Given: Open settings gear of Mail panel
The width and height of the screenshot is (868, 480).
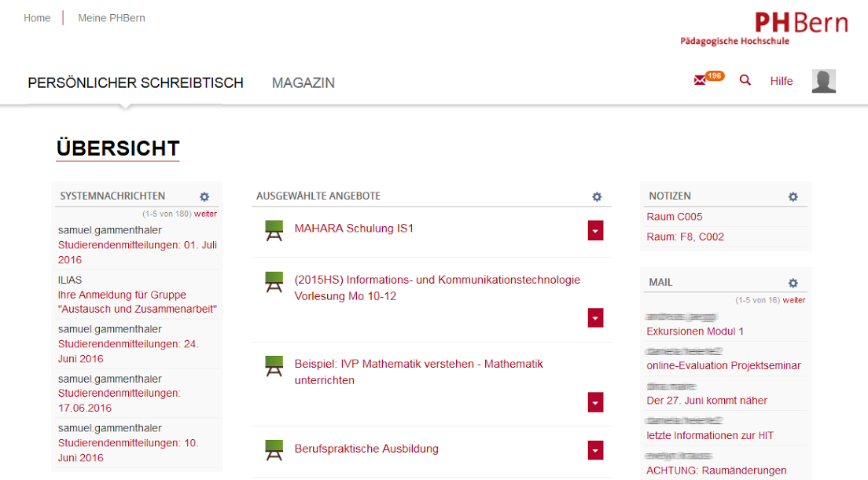Looking at the screenshot, I should (x=793, y=282).
